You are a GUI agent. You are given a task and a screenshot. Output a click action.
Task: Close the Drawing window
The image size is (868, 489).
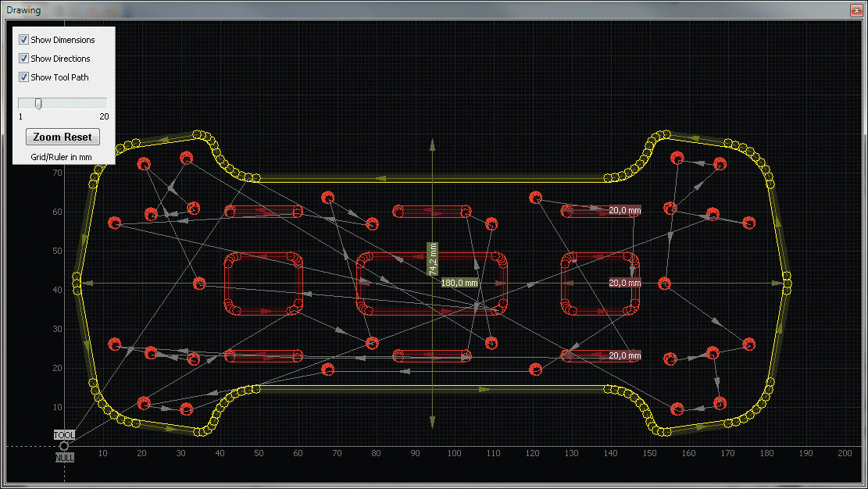(x=855, y=10)
